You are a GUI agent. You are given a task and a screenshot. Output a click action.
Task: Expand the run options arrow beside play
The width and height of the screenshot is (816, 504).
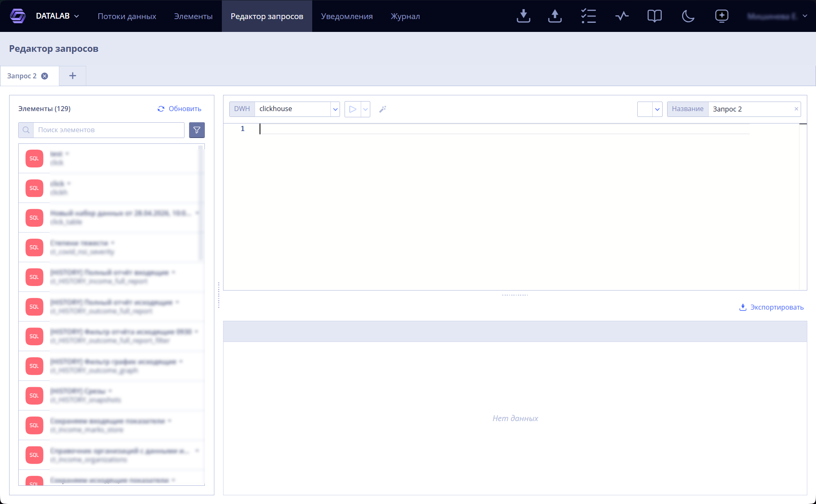pyautogui.click(x=365, y=109)
